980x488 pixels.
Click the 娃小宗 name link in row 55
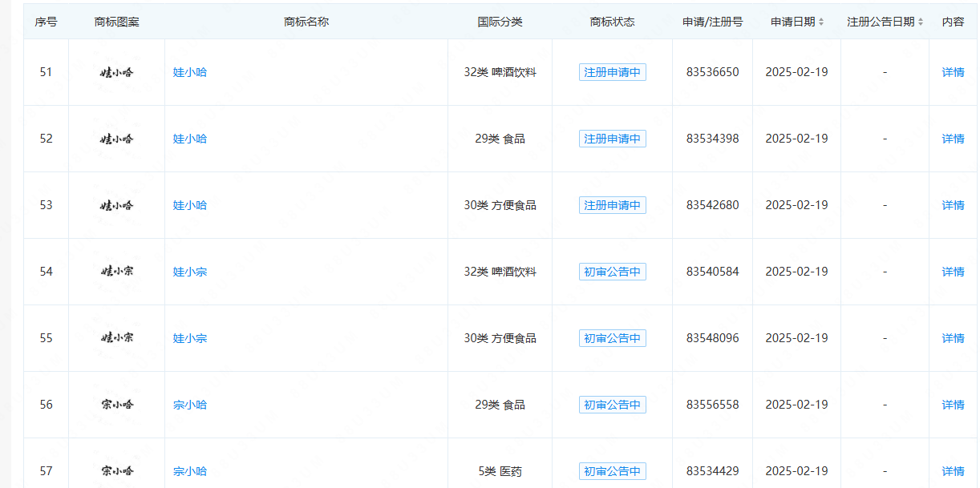pos(190,338)
